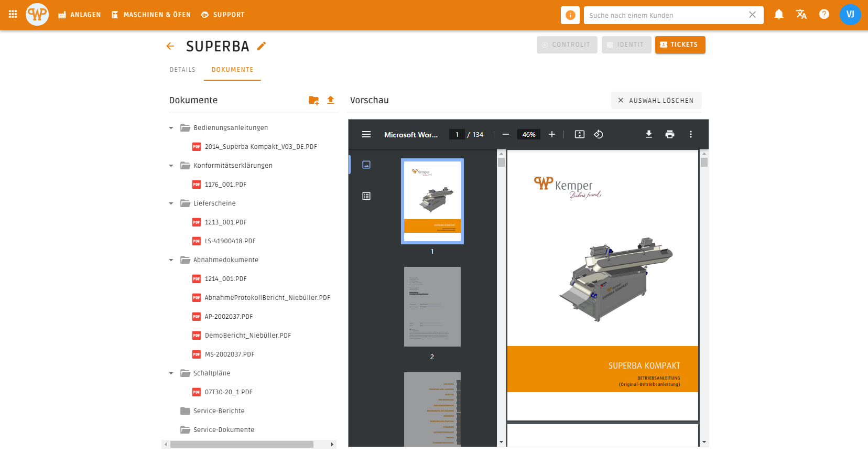Image resolution: width=868 pixels, height=453 pixels.
Task: Click Auswahl löschen button
Action: [x=656, y=100]
